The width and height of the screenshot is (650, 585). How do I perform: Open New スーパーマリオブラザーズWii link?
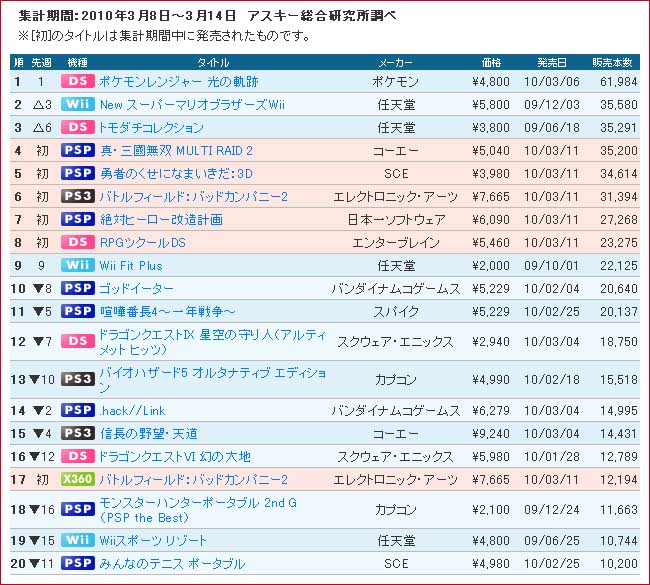point(192,104)
